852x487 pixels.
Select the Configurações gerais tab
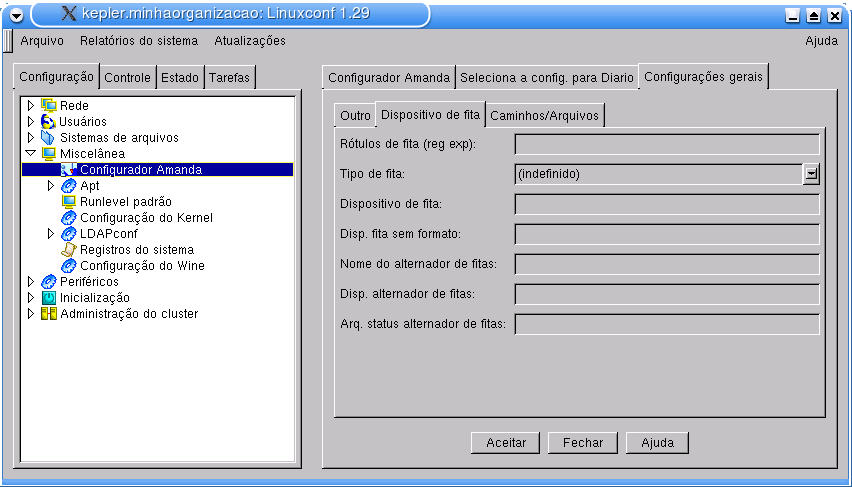(704, 77)
